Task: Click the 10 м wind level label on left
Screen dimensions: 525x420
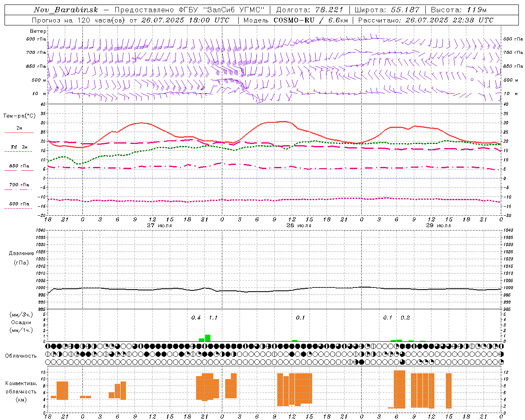Action: coord(39,94)
